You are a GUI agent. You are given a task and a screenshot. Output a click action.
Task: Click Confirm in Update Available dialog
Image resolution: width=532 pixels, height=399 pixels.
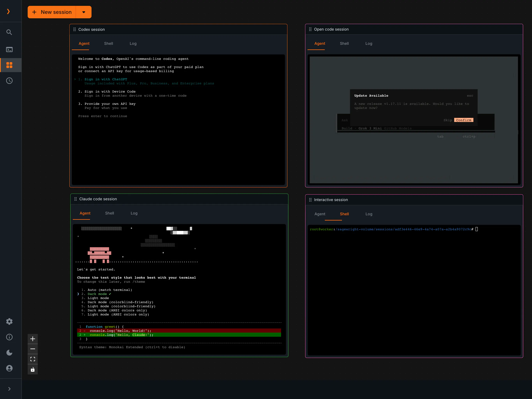(463, 120)
